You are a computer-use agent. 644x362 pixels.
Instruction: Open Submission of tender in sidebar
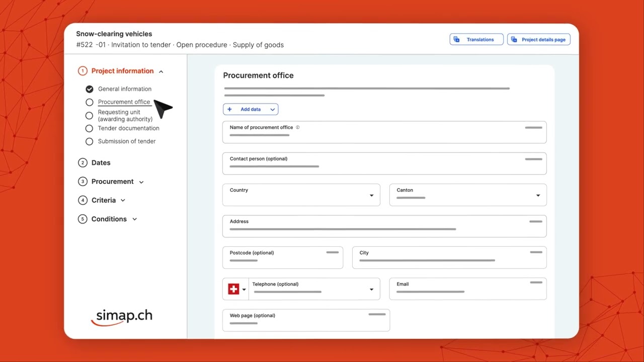pyautogui.click(x=127, y=141)
